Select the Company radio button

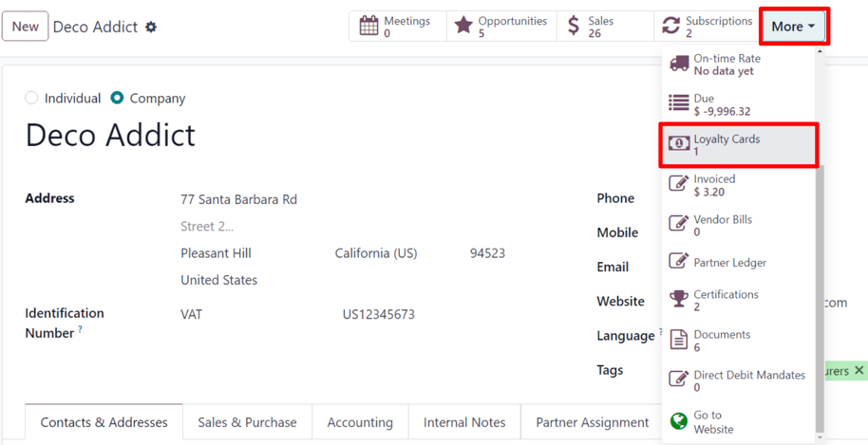tap(118, 98)
